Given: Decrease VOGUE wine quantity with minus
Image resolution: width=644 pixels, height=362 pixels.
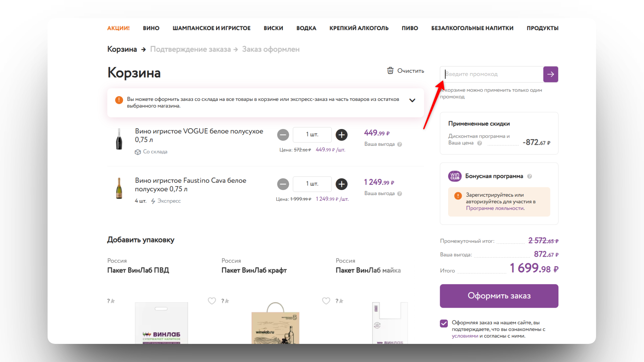Looking at the screenshot, I should coord(283,135).
